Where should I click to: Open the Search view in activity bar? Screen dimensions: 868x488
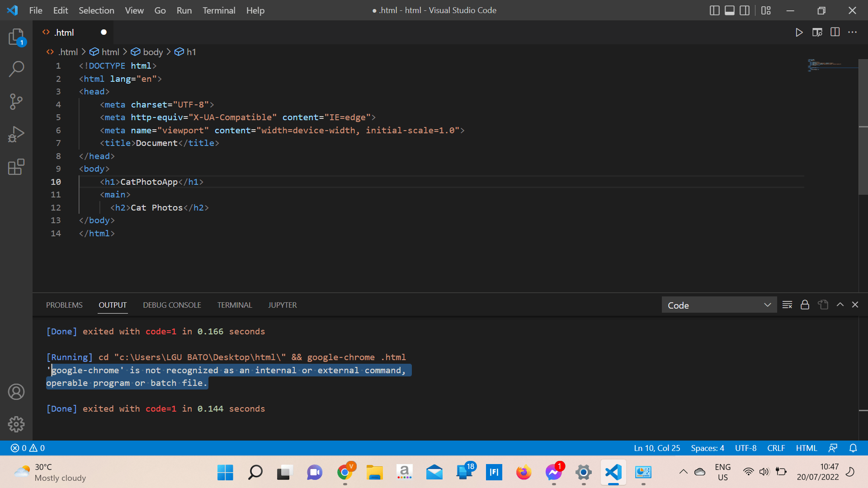click(x=16, y=69)
